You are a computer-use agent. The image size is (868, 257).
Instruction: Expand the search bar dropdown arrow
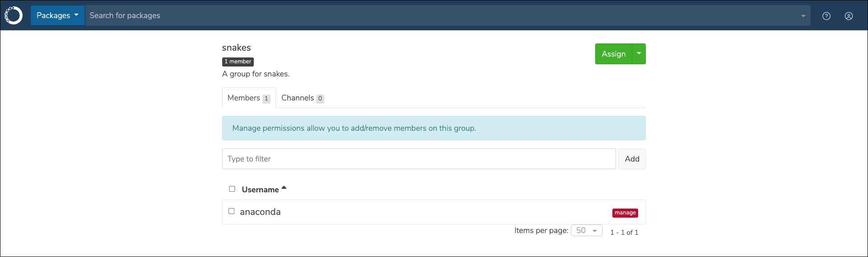(803, 16)
